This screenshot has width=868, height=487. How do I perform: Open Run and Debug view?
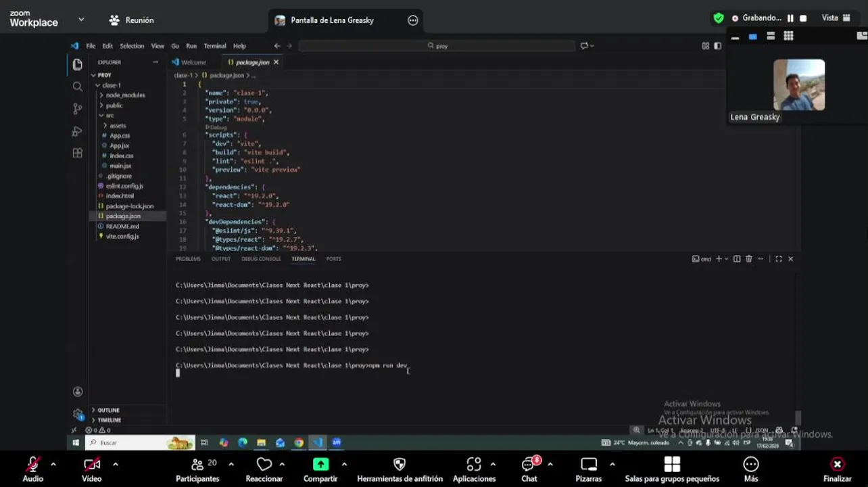click(x=77, y=131)
